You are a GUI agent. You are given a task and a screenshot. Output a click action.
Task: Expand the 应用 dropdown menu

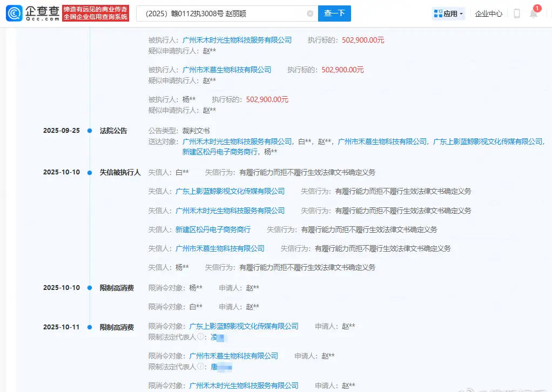click(x=461, y=14)
